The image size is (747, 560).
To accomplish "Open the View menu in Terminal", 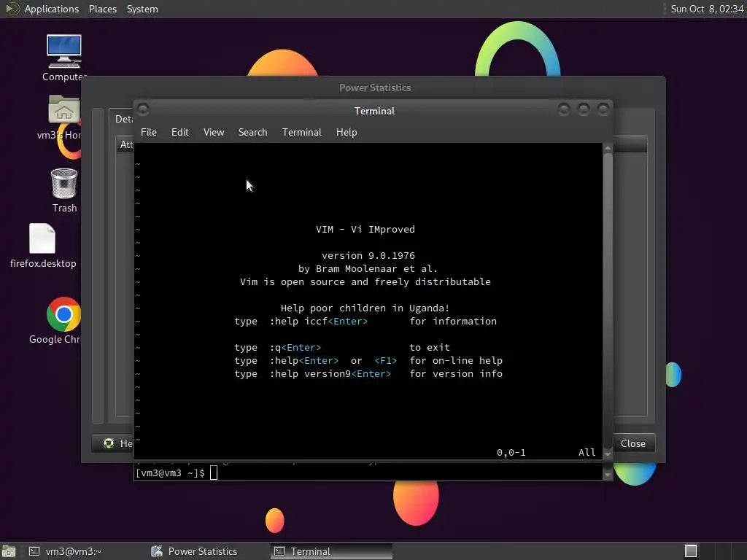I will point(214,133).
